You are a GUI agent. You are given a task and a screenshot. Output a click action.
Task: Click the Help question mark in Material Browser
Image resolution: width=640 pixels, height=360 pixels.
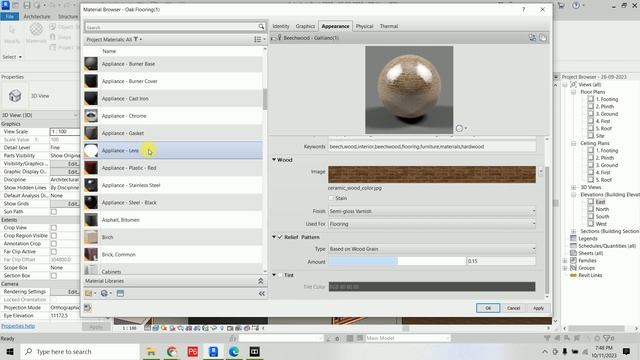click(523, 9)
